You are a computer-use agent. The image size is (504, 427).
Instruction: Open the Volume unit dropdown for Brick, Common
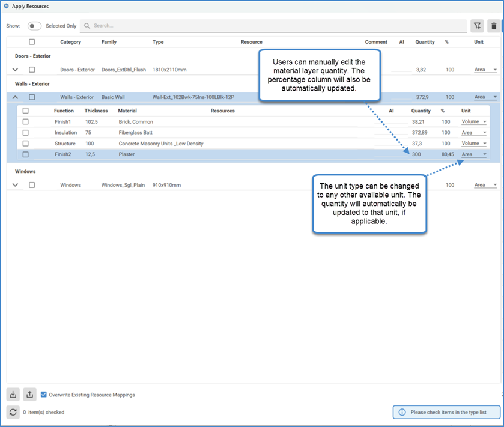pyautogui.click(x=474, y=122)
